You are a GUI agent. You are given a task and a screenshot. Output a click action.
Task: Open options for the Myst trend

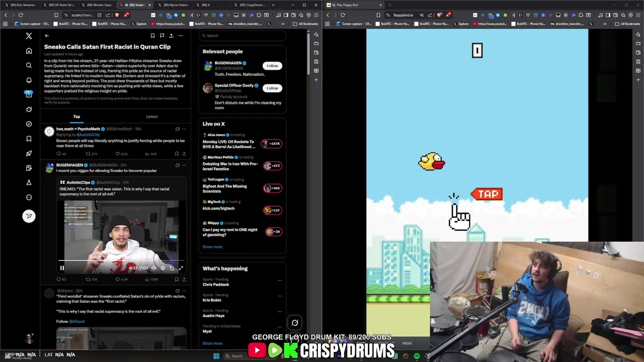[280, 327]
